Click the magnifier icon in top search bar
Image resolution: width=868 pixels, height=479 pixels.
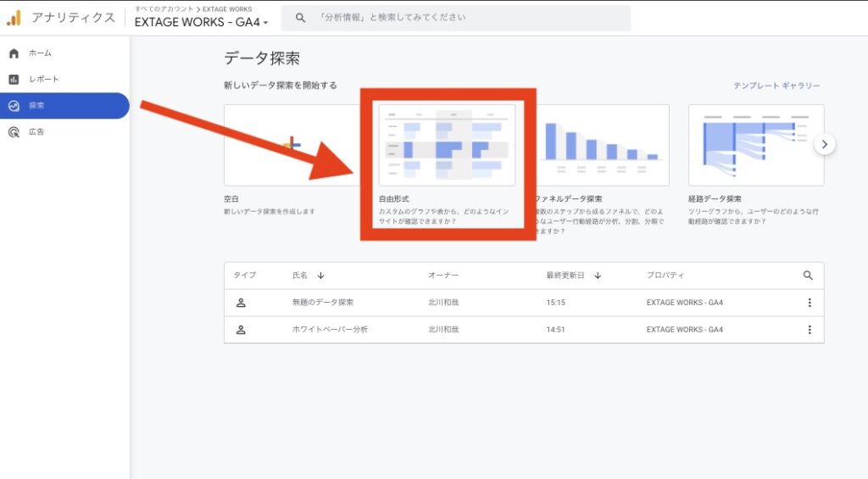(x=300, y=18)
